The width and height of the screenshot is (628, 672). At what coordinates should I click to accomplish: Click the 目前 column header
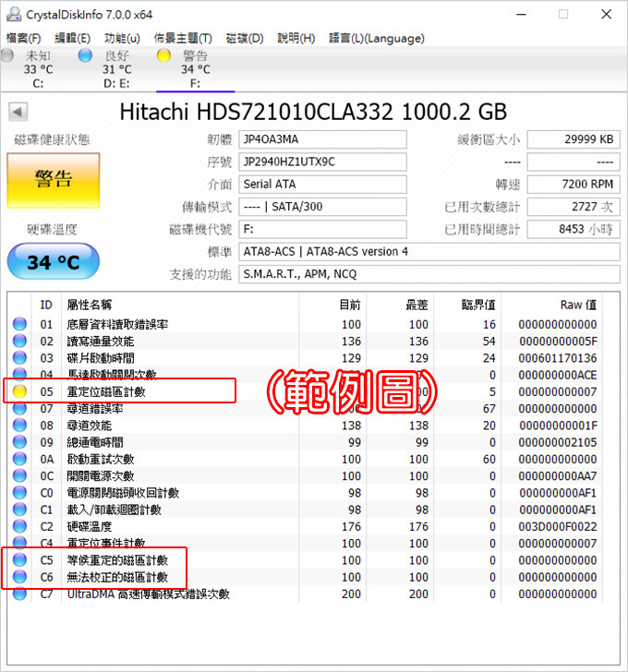[332, 305]
